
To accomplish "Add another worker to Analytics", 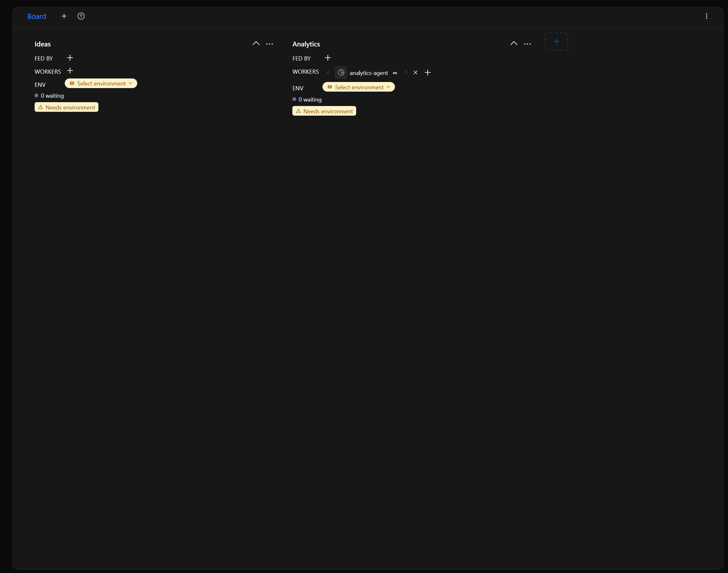I will (427, 72).
